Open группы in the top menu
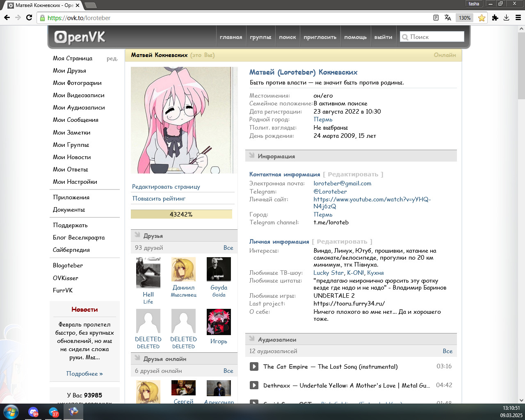Screen dimensions: 525x420 (x=261, y=37)
